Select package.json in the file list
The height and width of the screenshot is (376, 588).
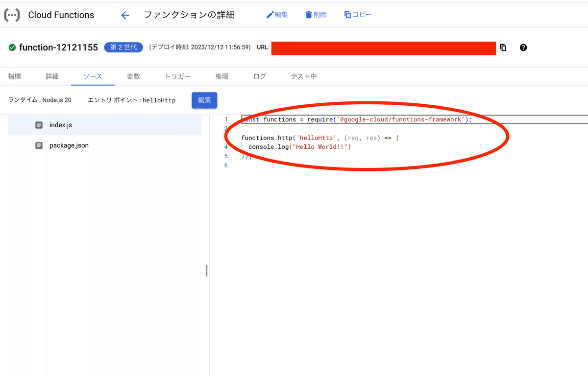click(104, 145)
